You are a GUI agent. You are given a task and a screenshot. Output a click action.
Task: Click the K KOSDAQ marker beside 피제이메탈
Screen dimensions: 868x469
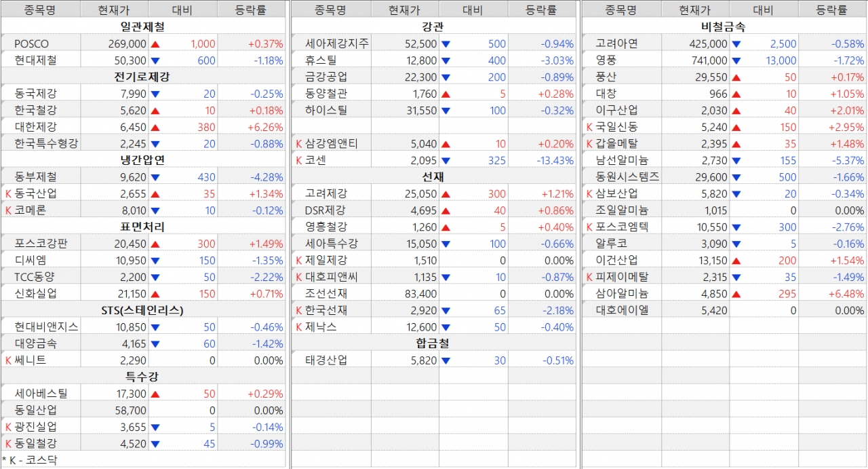[x=590, y=277]
